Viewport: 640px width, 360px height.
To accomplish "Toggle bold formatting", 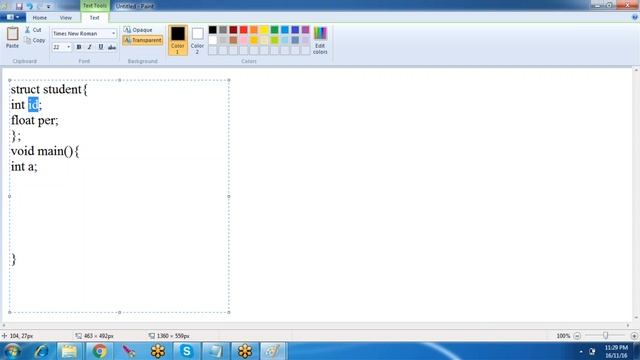I will pyautogui.click(x=79, y=47).
